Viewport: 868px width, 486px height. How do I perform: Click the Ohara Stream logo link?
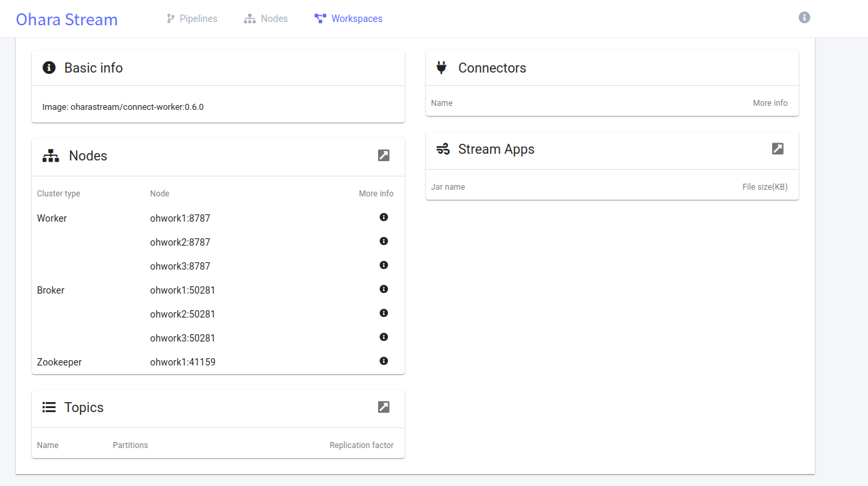click(x=67, y=19)
